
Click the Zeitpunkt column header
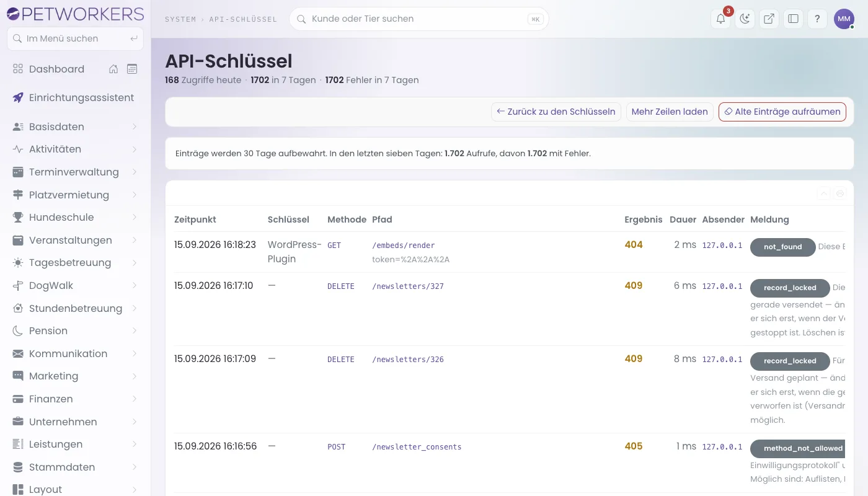click(195, 219)
